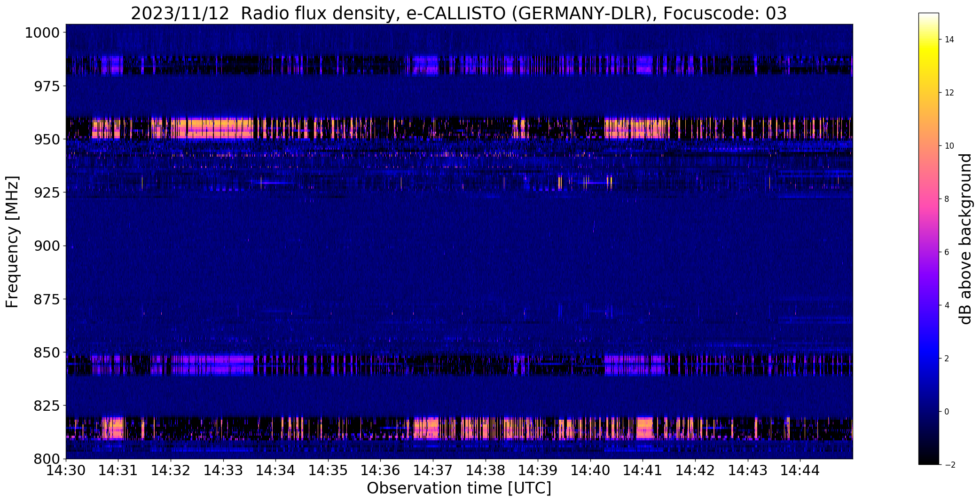Viewport: 980px width, 502px height.
Task: Click the 925 MHz frequency tick label
Action: tap(47, 193)
